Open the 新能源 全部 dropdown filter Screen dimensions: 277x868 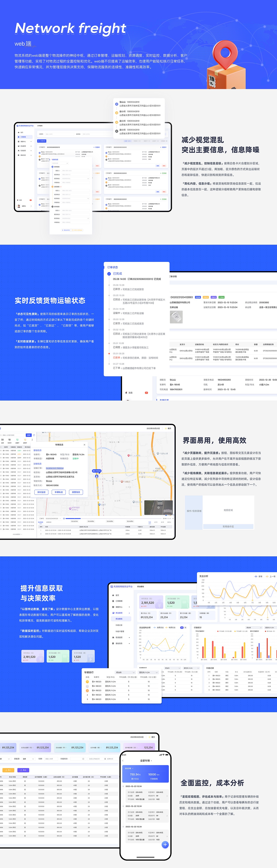pyautogui.click(x=28, y=759)
